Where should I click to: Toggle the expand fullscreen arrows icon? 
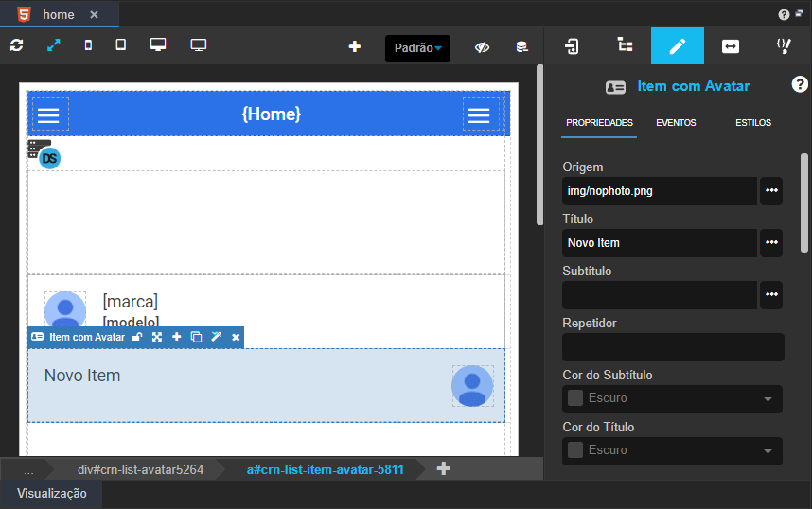click(53, 45)
